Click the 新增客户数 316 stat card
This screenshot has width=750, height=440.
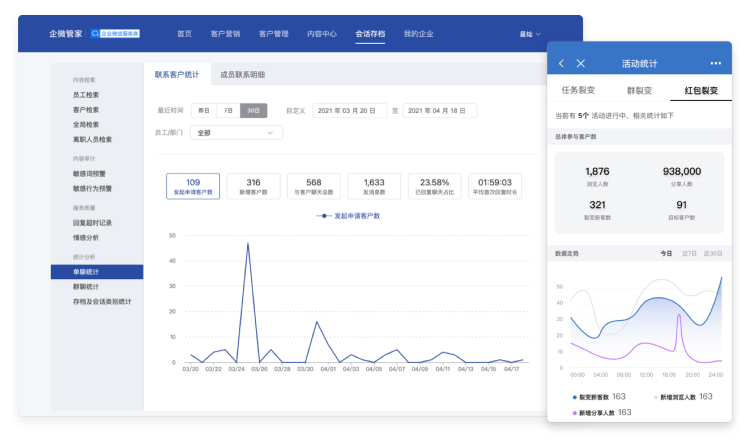point(253,186)
